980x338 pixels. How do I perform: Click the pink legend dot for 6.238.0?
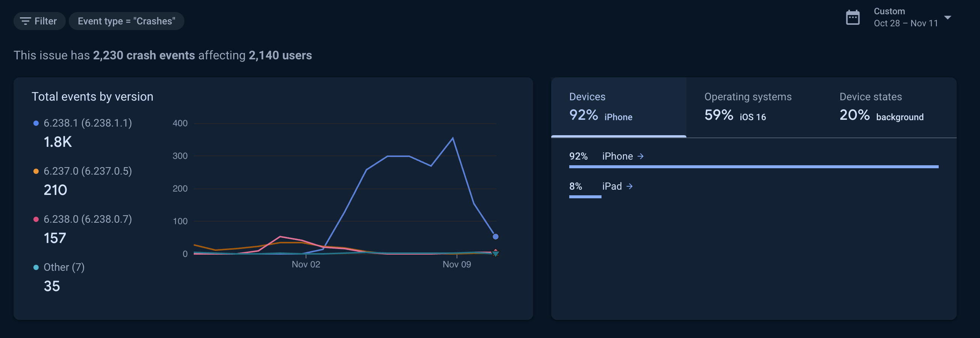[36, 219]
